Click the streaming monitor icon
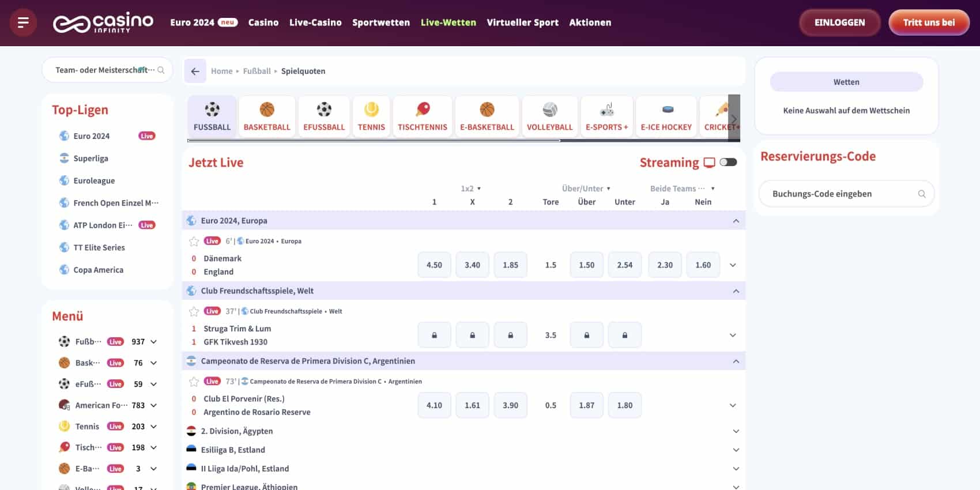 click(x=710, y=163)
